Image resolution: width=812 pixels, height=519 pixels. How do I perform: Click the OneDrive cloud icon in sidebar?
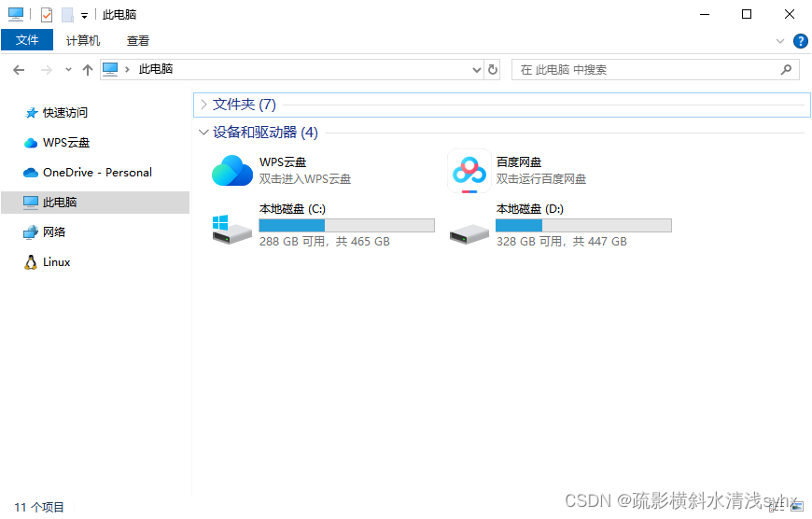point(31,173)
